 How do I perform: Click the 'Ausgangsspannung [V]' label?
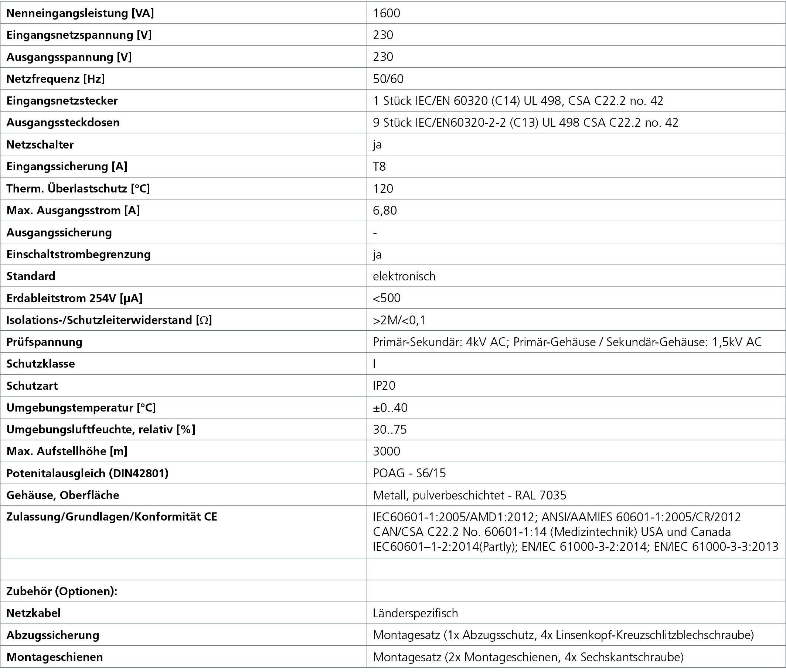[69, 57]
